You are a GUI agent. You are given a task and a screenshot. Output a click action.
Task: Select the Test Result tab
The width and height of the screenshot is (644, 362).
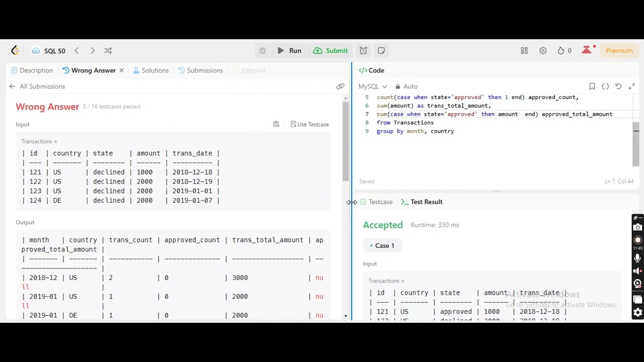422,202
